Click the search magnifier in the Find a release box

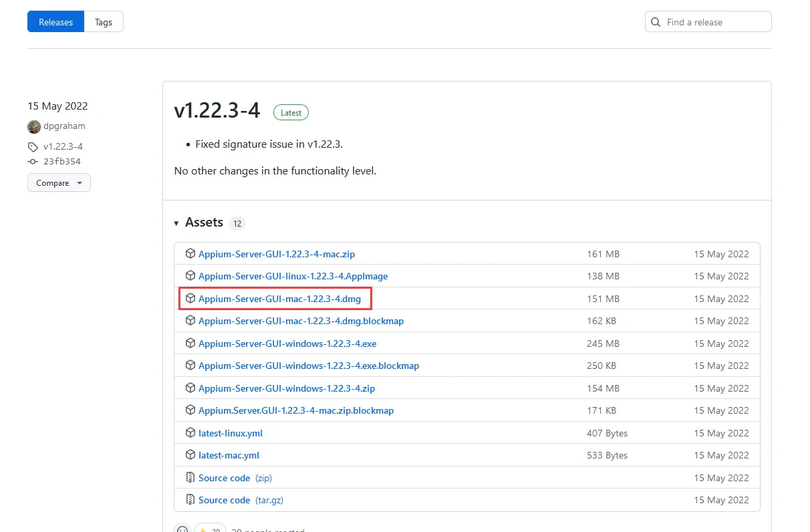click(655, 21)
